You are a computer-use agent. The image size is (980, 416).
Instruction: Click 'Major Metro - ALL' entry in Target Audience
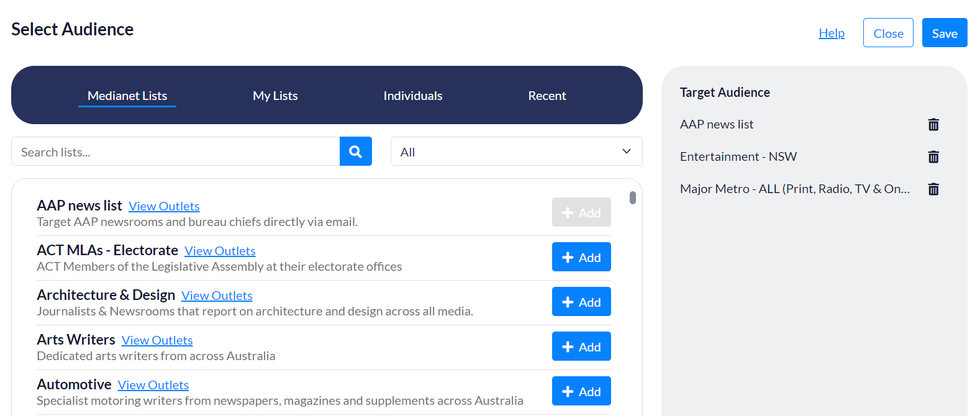[x=795, y=189]
